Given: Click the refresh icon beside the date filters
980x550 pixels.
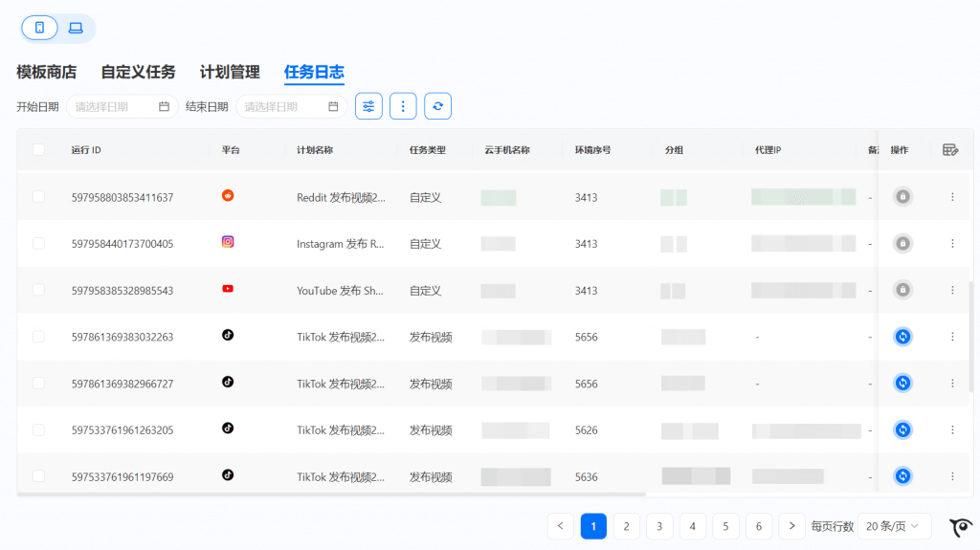Looking at the screenshot, I should click(x=437, y=106).
